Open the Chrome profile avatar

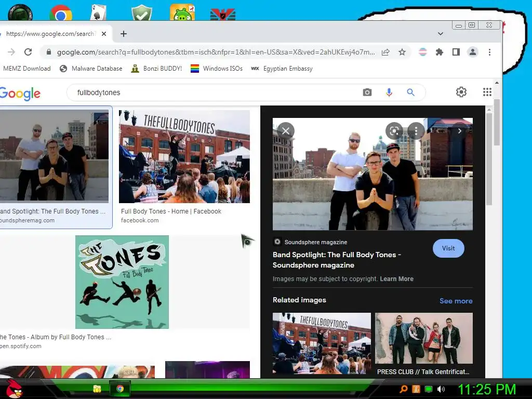point(473,52)
